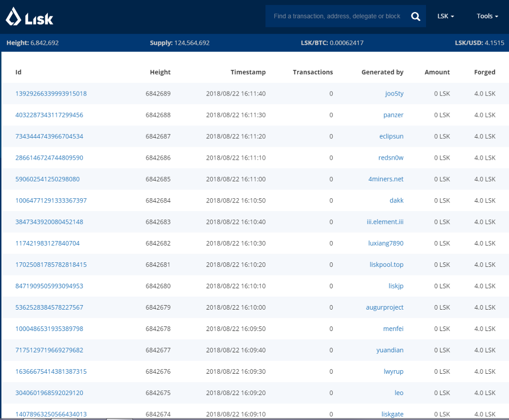Click the search magnifier icon
The height and width of the screenshot is (420, 509).
point(415,16)
